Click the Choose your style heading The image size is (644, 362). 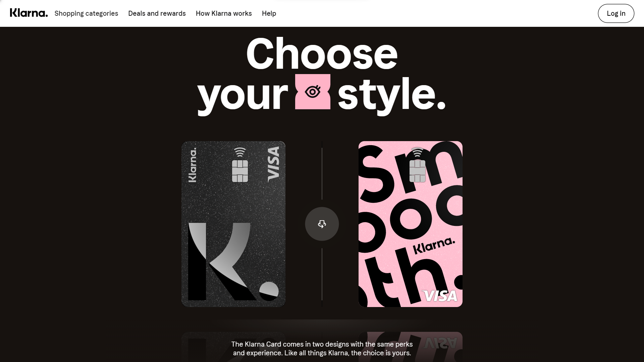pos(322,75)
